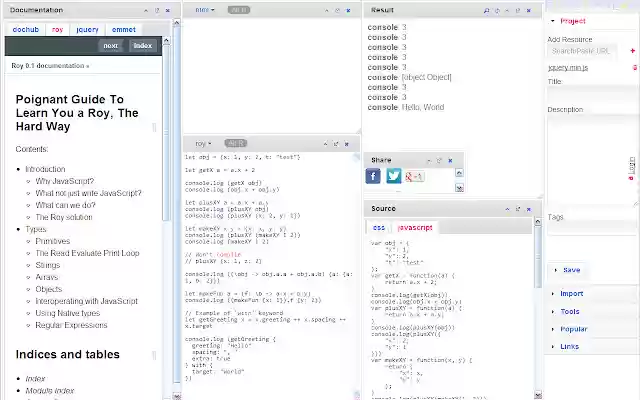Click the red plus add-resource icon

pos(633,51)
